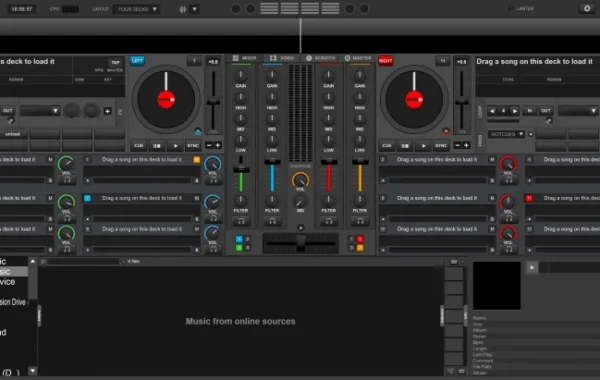The image size is (600, 380).
Task: Select the MASTER tab
Action: [358, 58]
